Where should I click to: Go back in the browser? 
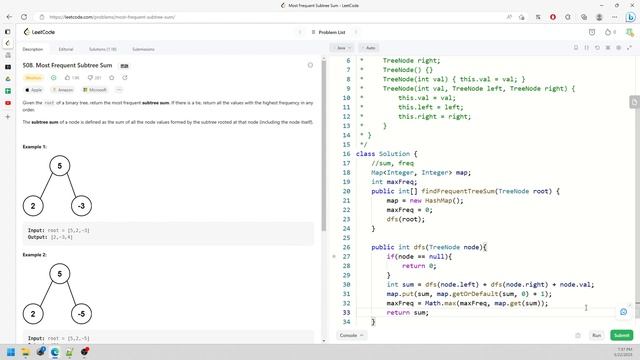pos(9,17)
